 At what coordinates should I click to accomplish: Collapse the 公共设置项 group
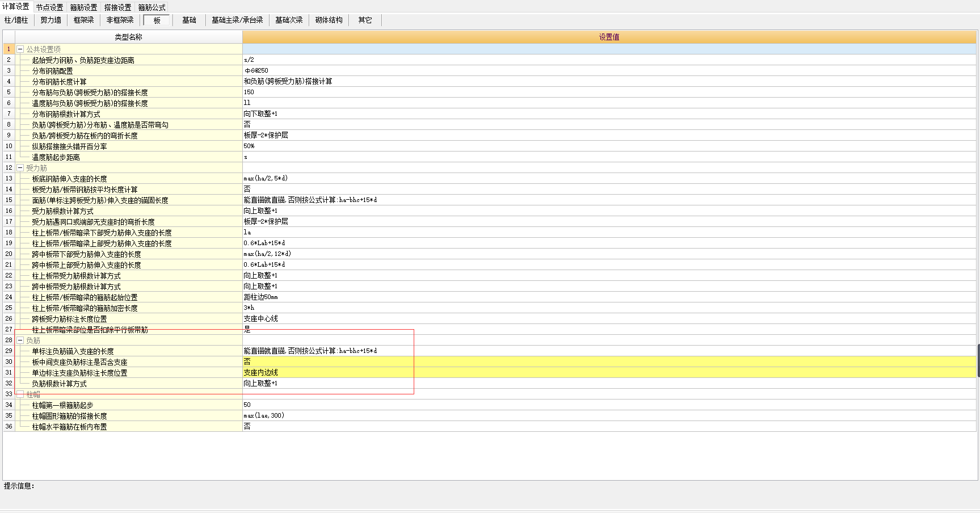coord(20,49)
